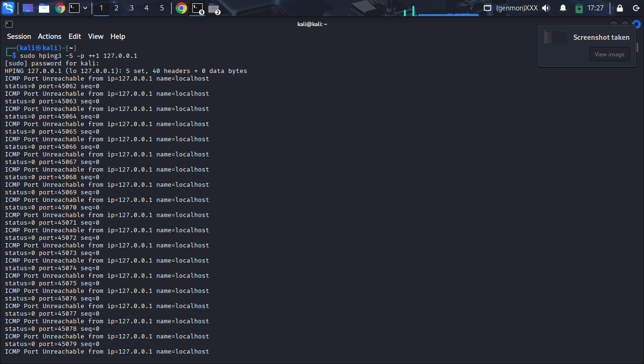Select the terminal taskbar group with badge 9
Screen dimensions: 644x364
coord(197,8)
